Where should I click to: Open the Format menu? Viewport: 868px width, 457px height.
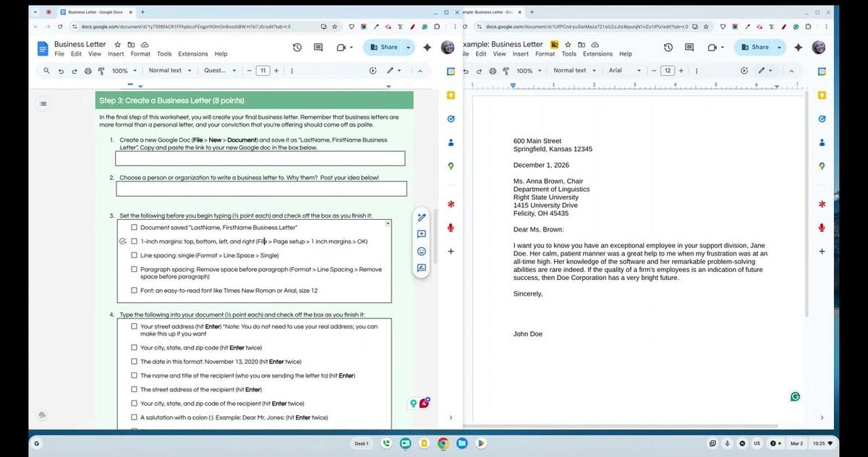(140, 54)
